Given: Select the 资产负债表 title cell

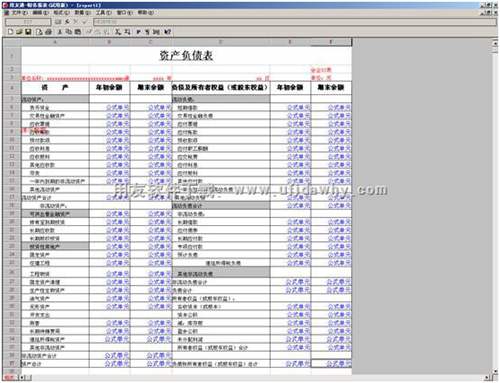Looking at the screenshot, I should coord(186,55).
